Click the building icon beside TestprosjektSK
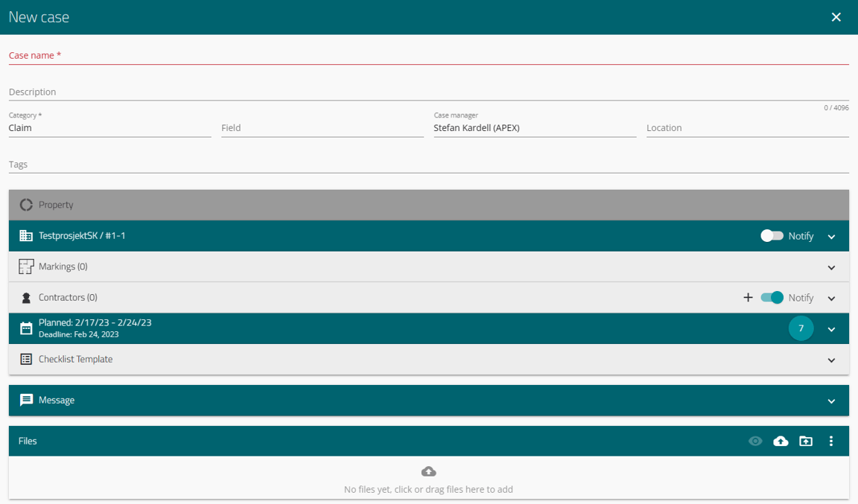This screenshot has height=504, width=858. [26, 236]
